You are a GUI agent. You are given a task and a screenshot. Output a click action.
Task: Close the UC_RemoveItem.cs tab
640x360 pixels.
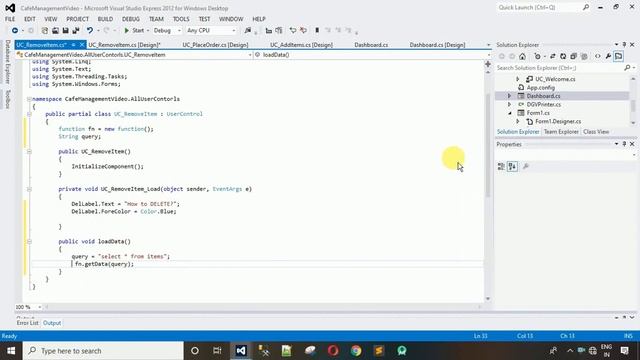click(82, 45)
